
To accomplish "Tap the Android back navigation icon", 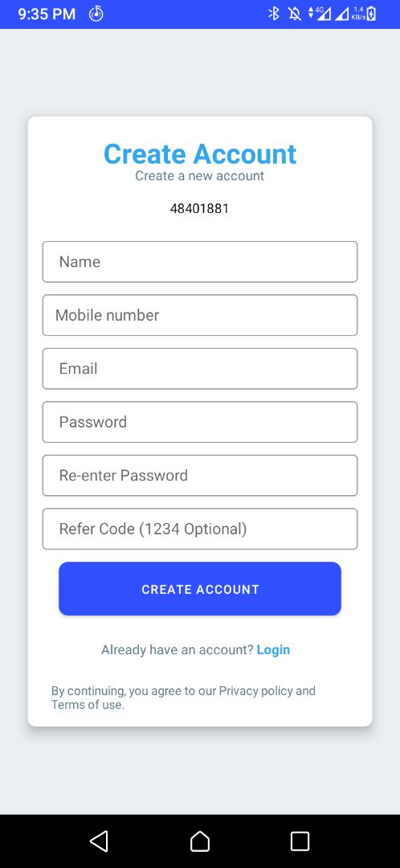I will pyautogui.click(x=99, y=841).
